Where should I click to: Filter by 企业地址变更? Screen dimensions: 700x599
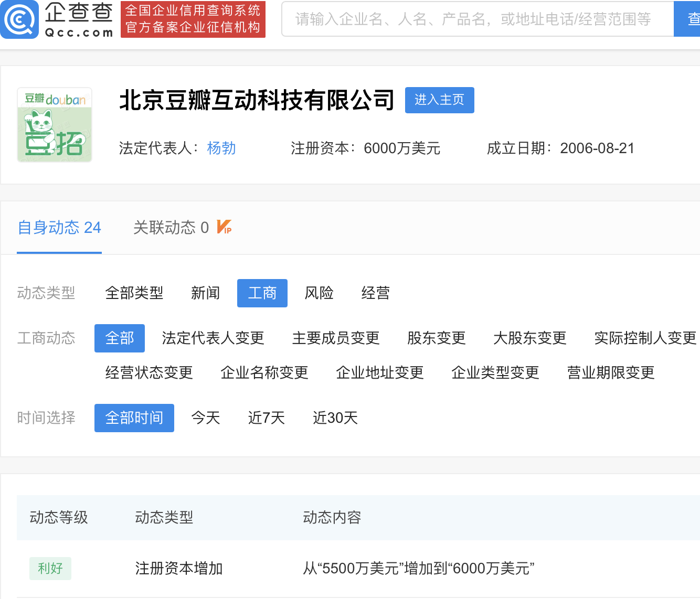[x=380, y=373]
